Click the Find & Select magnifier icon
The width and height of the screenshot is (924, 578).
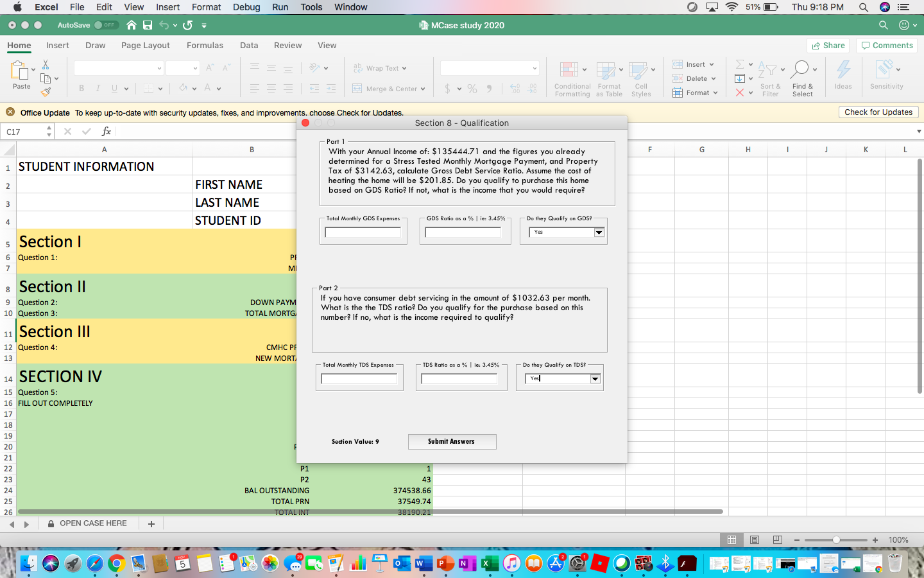tap(800, 69)
